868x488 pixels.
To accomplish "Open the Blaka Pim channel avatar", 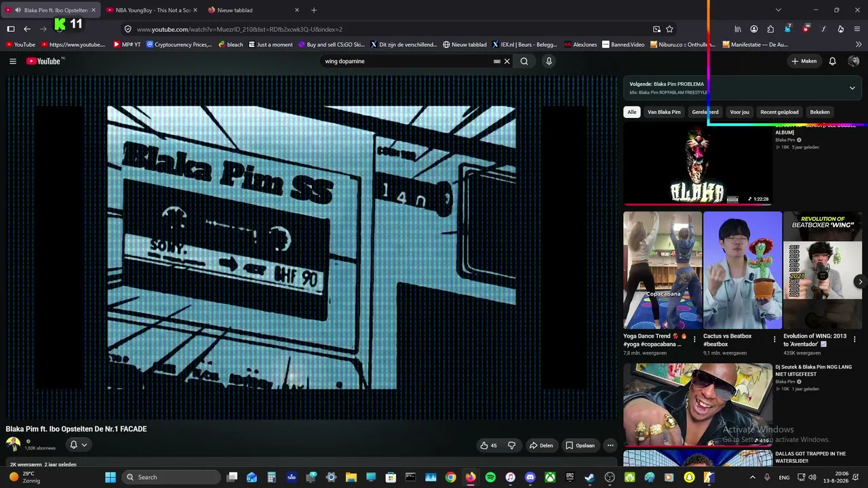I will click(x=14, y=445).
